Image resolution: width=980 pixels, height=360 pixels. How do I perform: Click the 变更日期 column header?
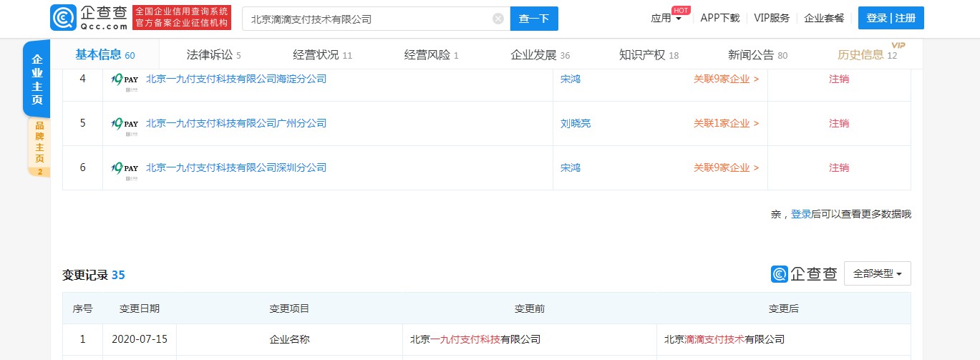point(140,308)
